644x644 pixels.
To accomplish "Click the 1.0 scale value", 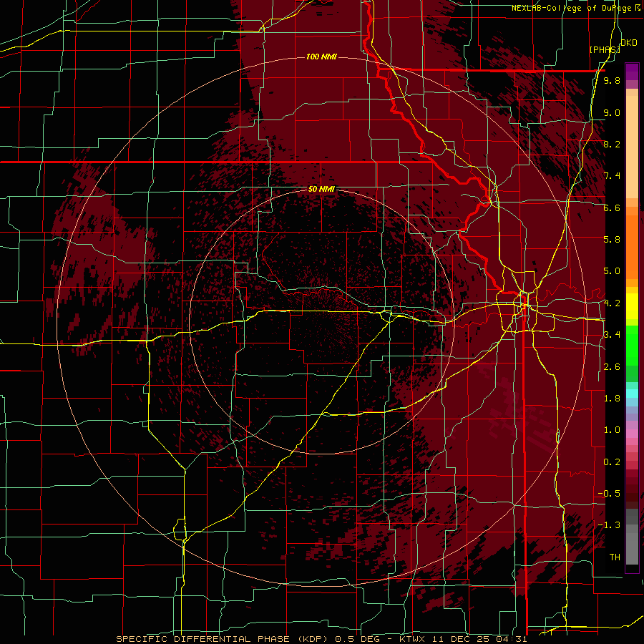I will (612, 430).
